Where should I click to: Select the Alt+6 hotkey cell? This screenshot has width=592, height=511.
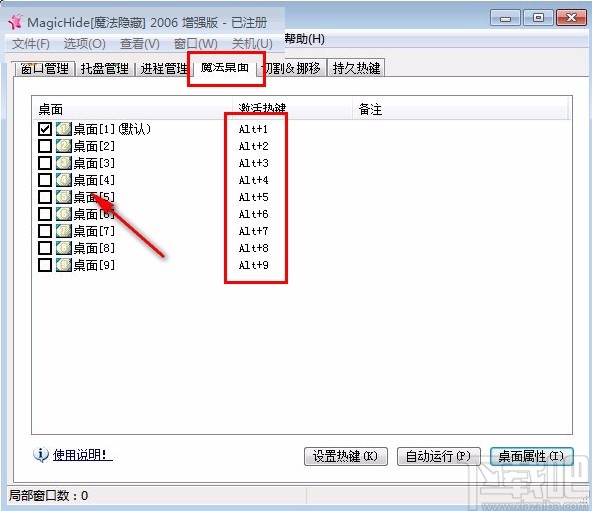[253, 214]
